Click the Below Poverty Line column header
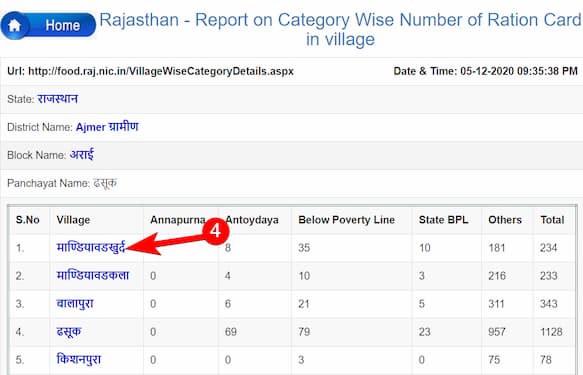The width and height of the screenshot is (583, 375). point(347,220)
